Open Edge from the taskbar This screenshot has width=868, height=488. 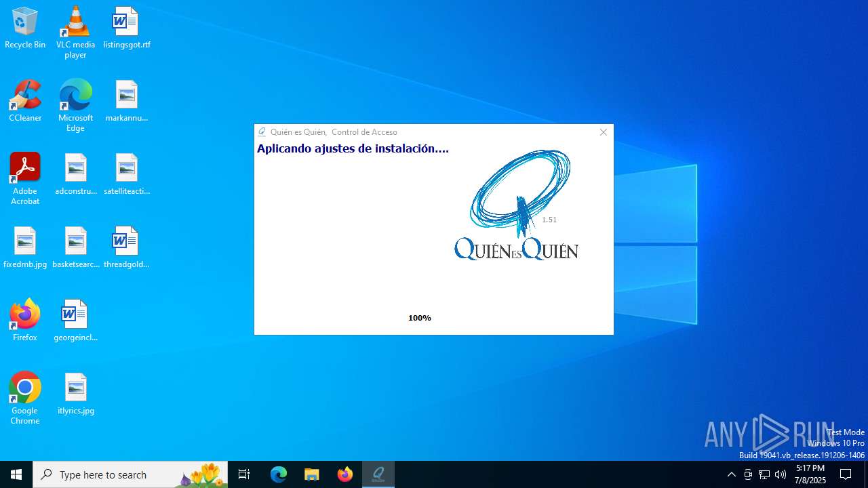coord(279,474)
